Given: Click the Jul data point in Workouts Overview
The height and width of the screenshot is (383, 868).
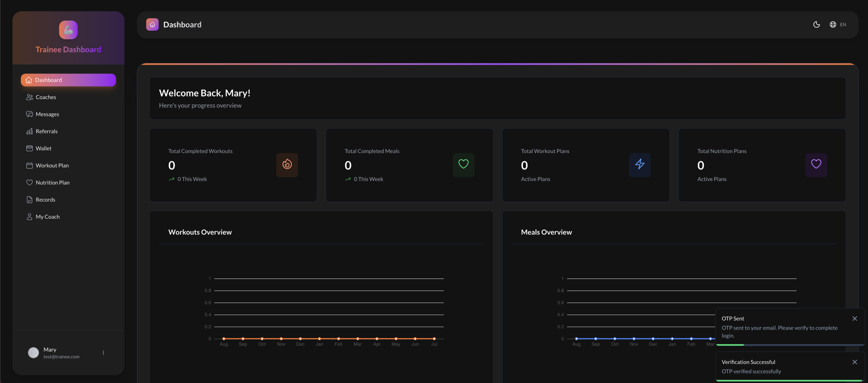Looking at the screenshot, I should click(x=434, y=339).
